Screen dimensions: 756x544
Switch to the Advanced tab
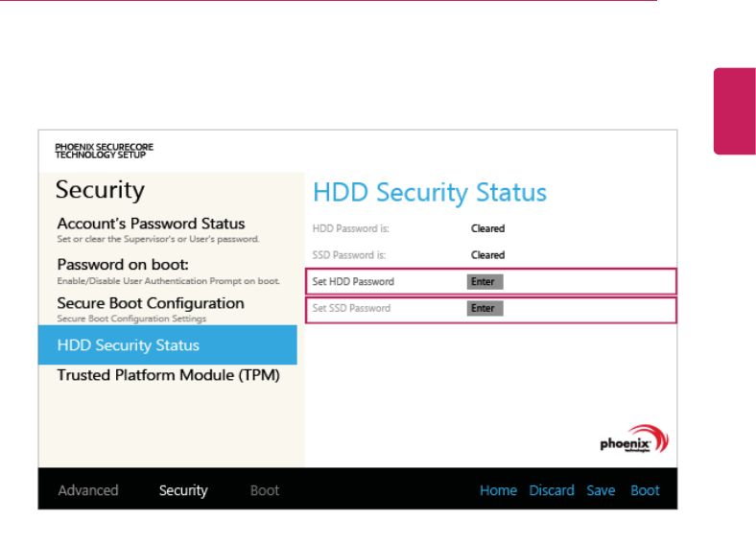pyautogui.click(x=88, y=490)
